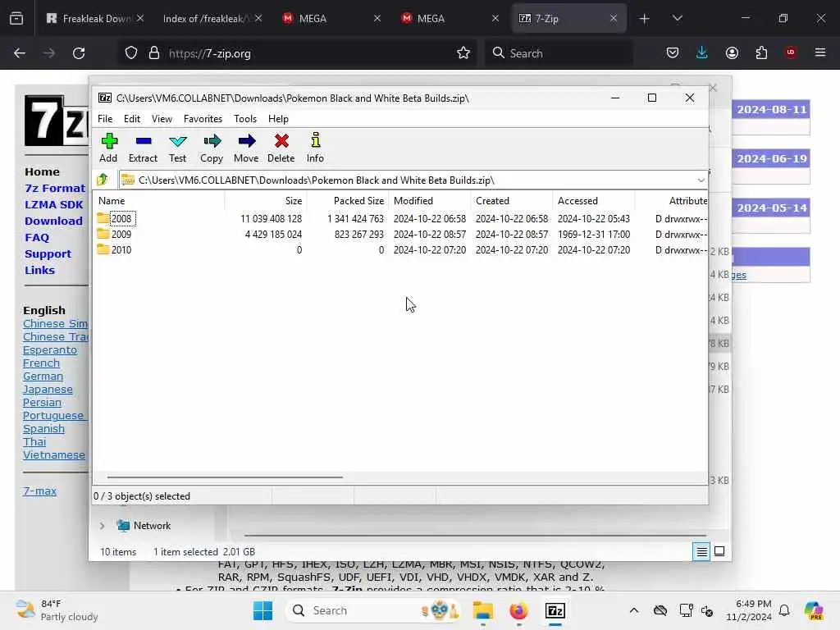The image size is (840, 630).
Task: Open the Help menu
Action: (278, 119)
